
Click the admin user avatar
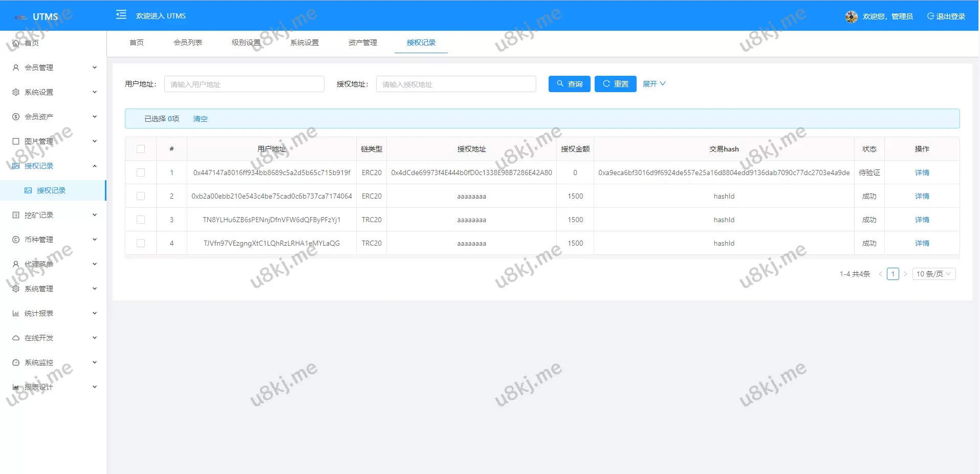coord(851,17)
